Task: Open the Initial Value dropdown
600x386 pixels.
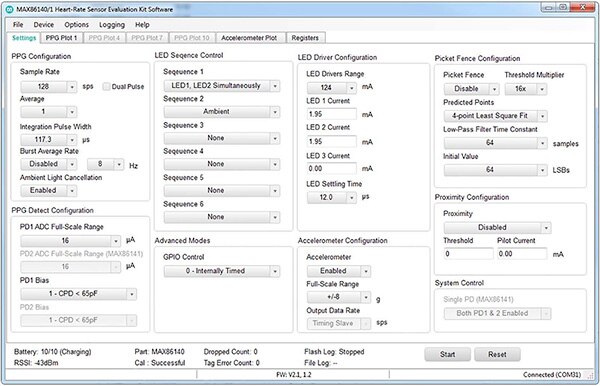Action: [x=496, y=170]
